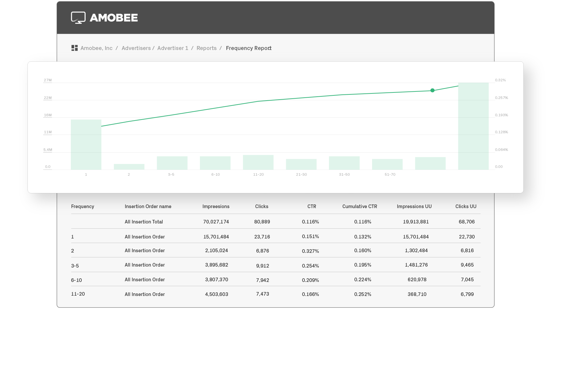Click the bar for frequency 1
Viewport: 588px width, 392px height.
(x=86, y=145)
